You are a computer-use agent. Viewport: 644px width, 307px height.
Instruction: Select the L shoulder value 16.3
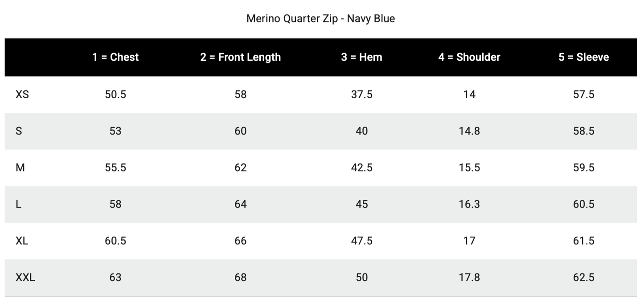(x=469, y=204)
